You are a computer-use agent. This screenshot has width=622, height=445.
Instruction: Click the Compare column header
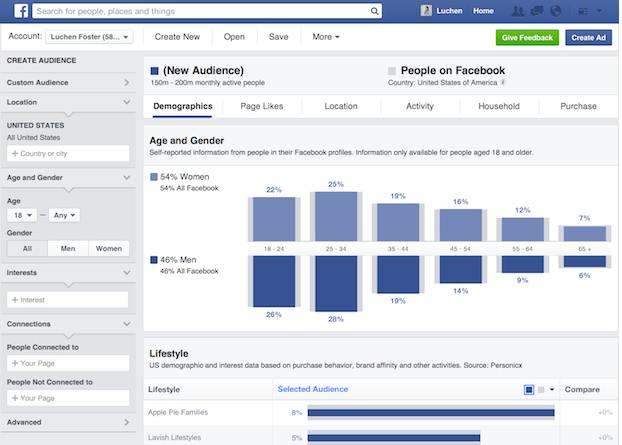coord(582,390)
